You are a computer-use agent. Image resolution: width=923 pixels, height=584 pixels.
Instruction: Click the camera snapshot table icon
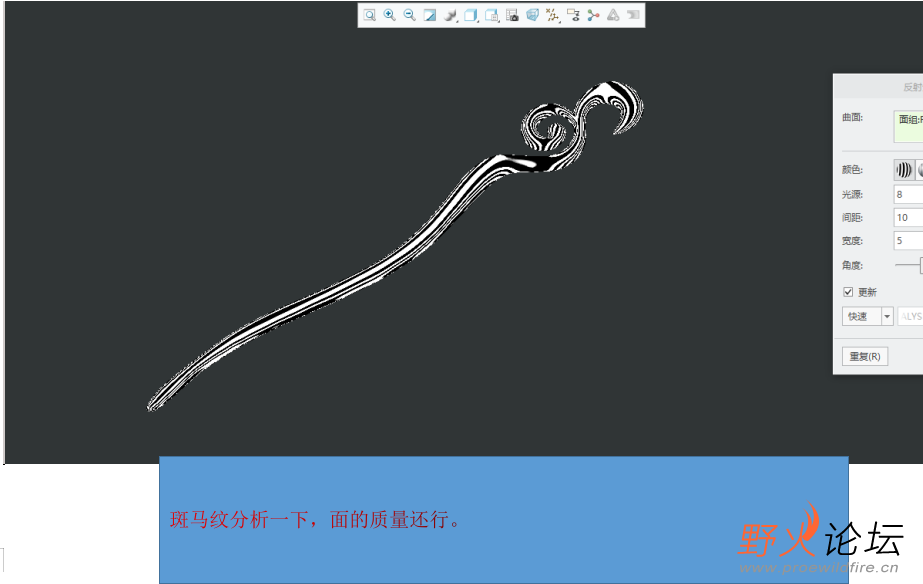[x=512, y=15]
